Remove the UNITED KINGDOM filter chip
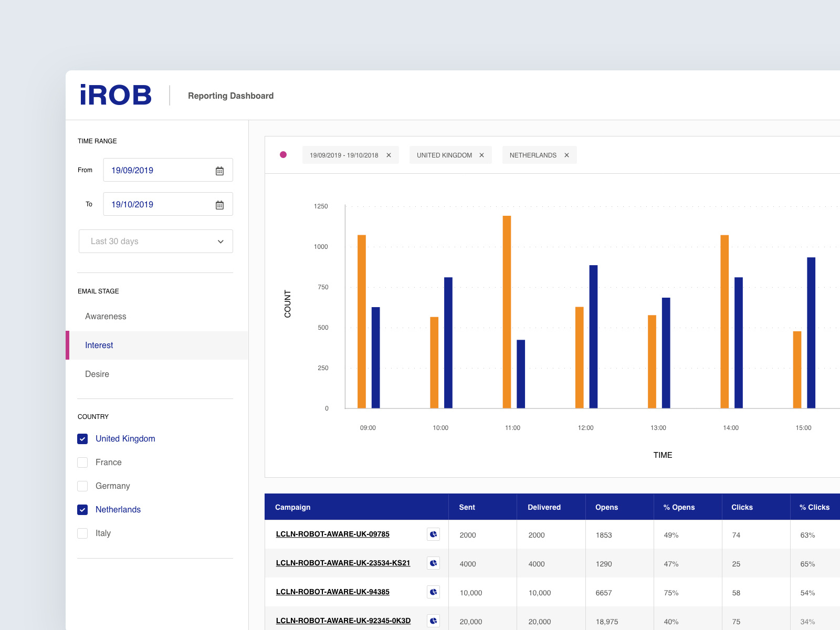 481,155
